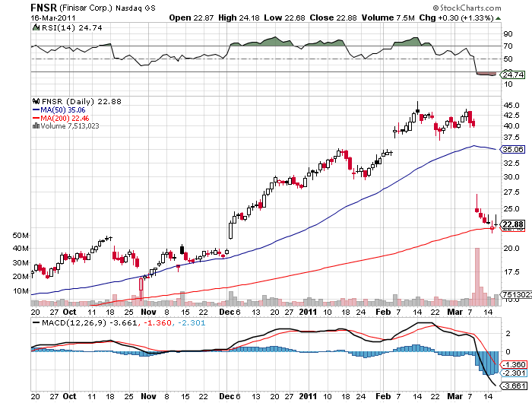Pick the blue MA(50) legend line swatch
This screenshot has height=403, width=532.
click(36, 110)
